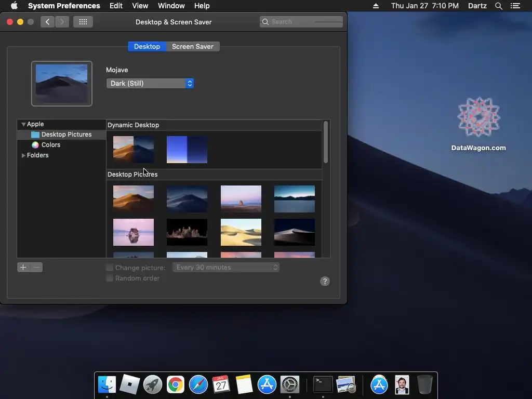Image resolution: width=532 pixels, height=399 pixels.
Task: Add a folder with the plus button
Action: tap(23, 268)
